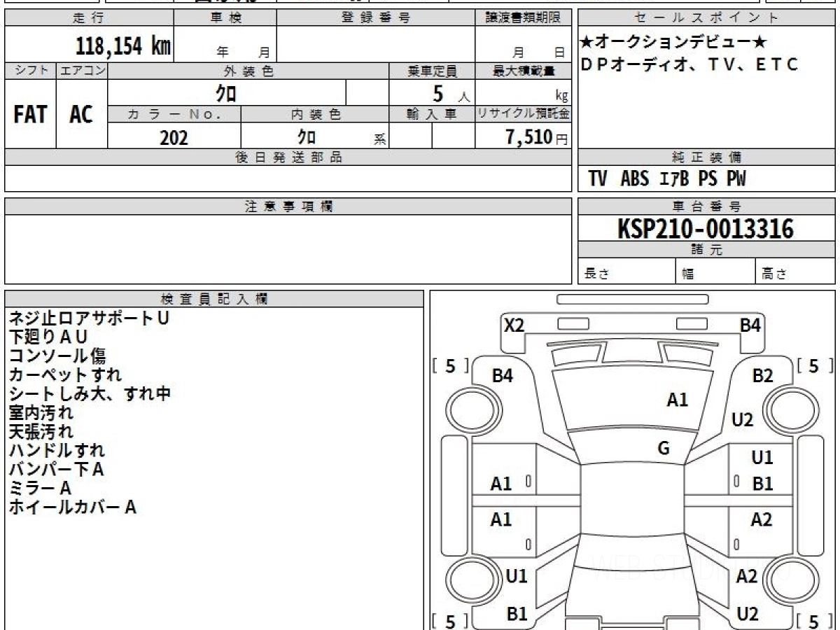The width and height of the screenshot is (840, 630).
Task: Click the 車検 header cell
Action: point(225,18)
